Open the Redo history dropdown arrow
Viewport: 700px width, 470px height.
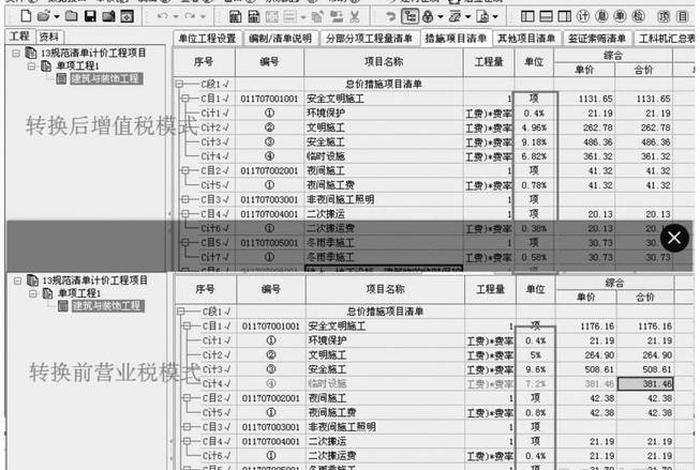click(x=203, y=17)
